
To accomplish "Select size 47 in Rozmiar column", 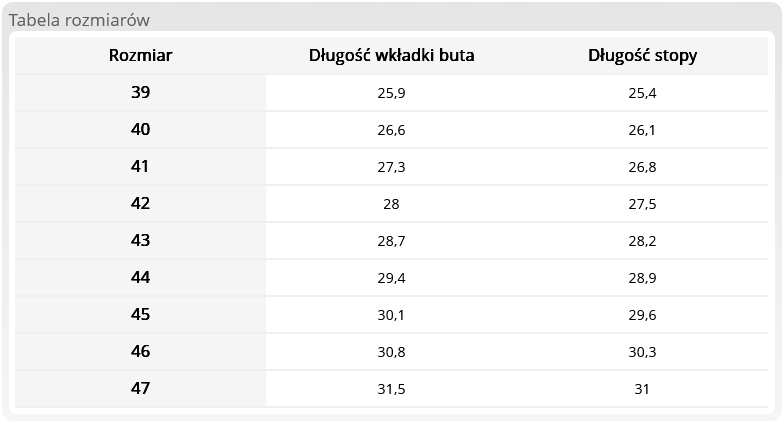I will point(140,389).
